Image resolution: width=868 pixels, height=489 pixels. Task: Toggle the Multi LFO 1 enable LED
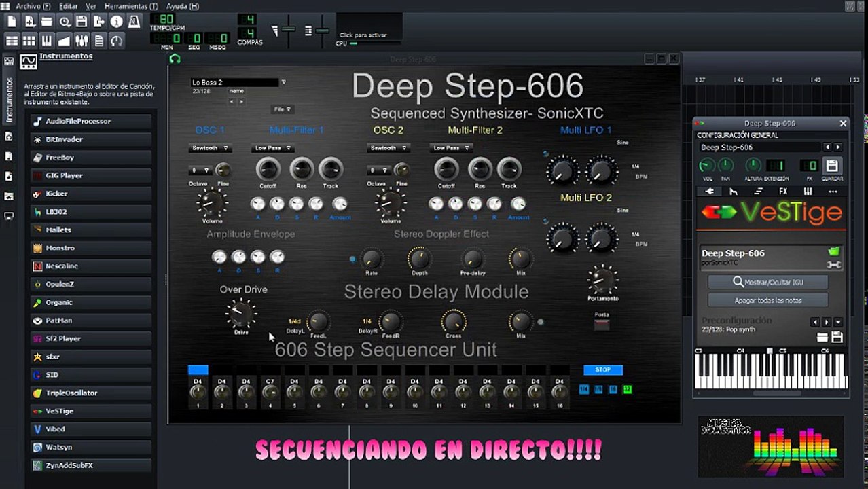[x=545, y=153]
